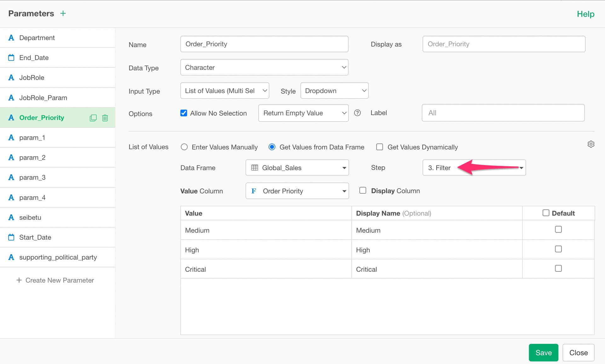Viewport: 605px width, 364px height.
Task: Select the JobRole_Param parameter
Action: coord(58,98)
